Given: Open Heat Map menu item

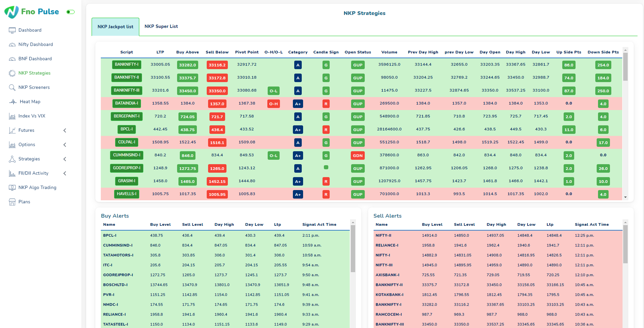Looking at the screenshot, I should pyautogui.click(x=30, y=102).
